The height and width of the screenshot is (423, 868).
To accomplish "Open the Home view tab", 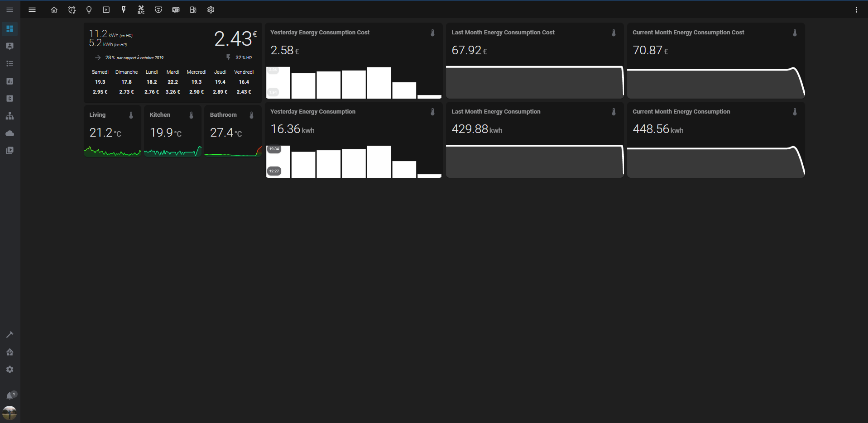I will click(54, 10).
